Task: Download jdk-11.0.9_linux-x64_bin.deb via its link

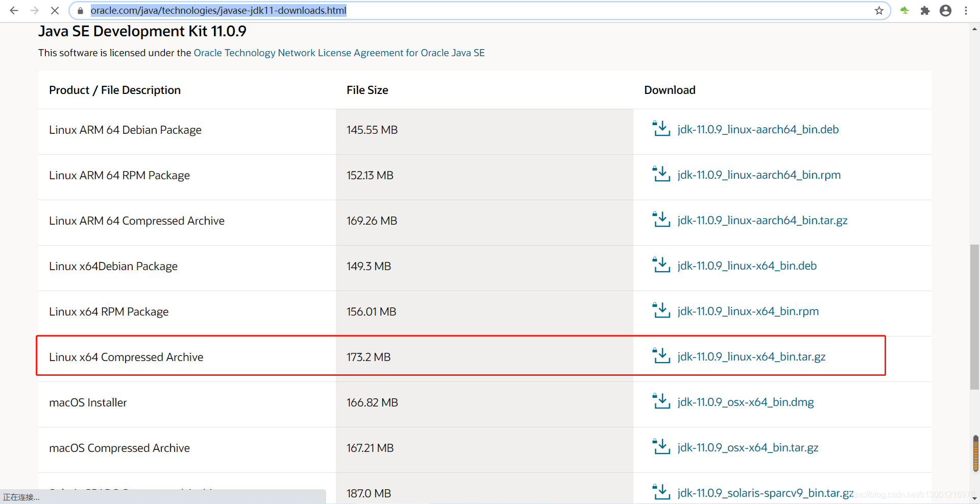Action: [x=747, y=266]
